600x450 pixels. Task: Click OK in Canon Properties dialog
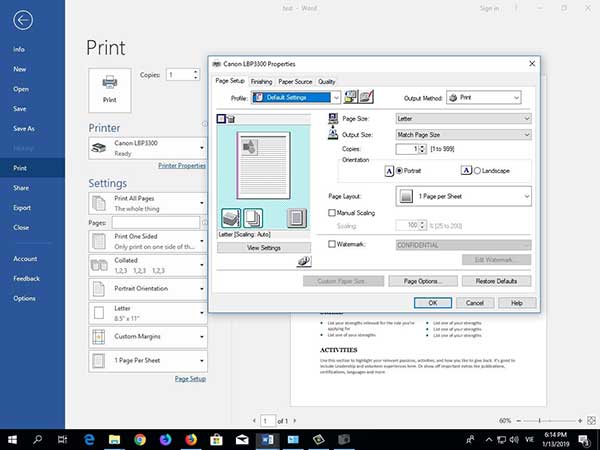(433, 303)
